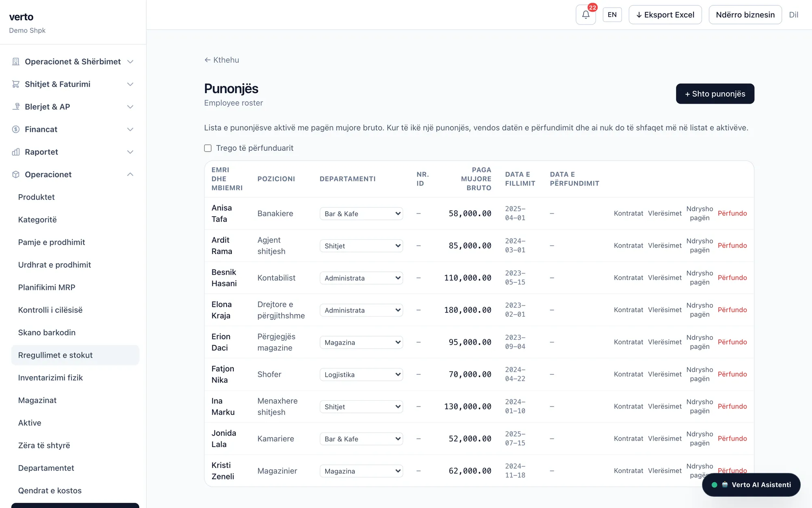The height and width of the screenshot is (508, 812).
Task: Expand Operacionet & Shërbimet chevron
Action: [x=130, y=62]
